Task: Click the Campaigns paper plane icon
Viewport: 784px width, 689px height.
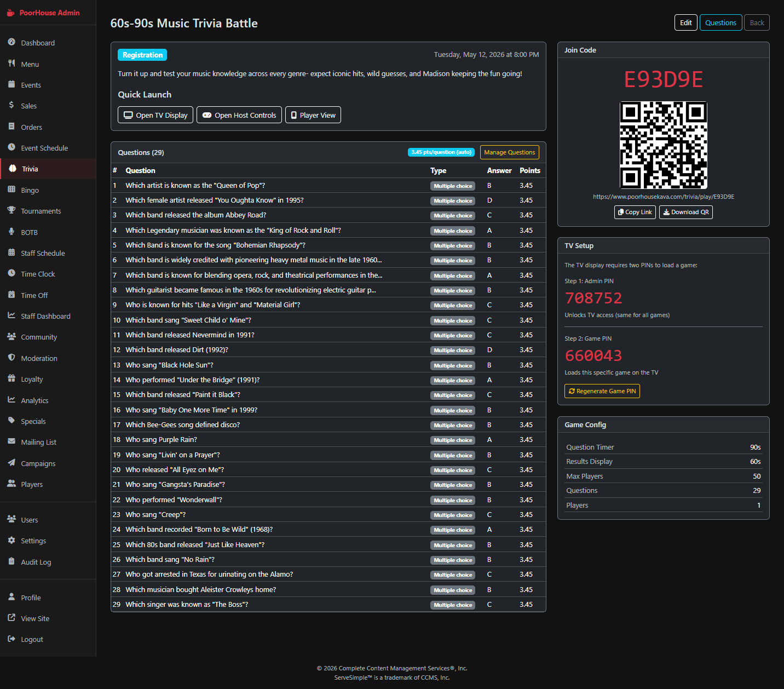Action: [11, 463]
